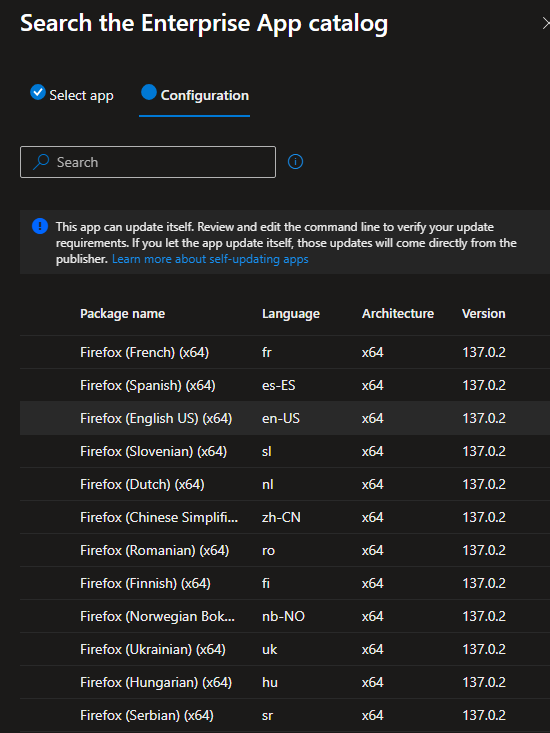Image resolution: width=550 pixels, height=733 pixels.
Task: Click the magnifier icon in Search field
Action: coord(41,162)
